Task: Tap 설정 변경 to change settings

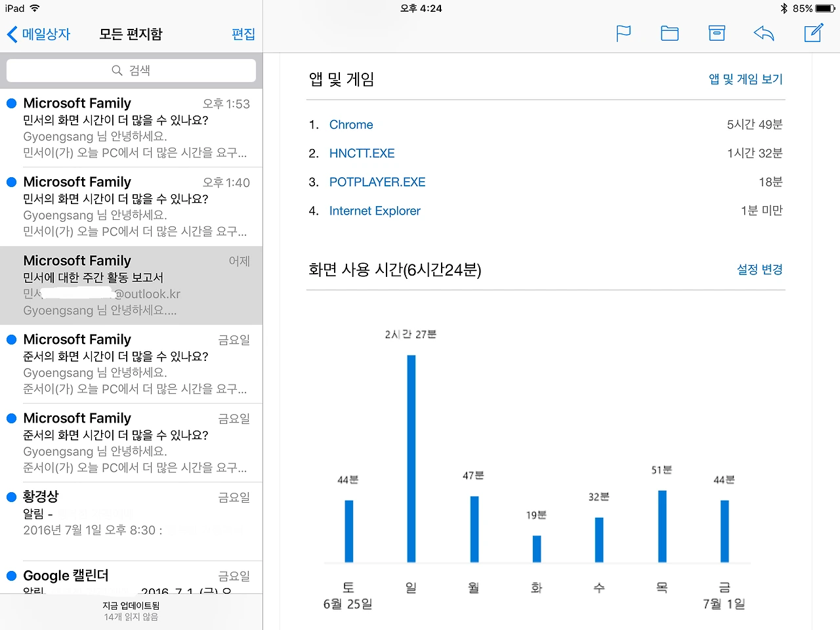Action: (759, 269)
